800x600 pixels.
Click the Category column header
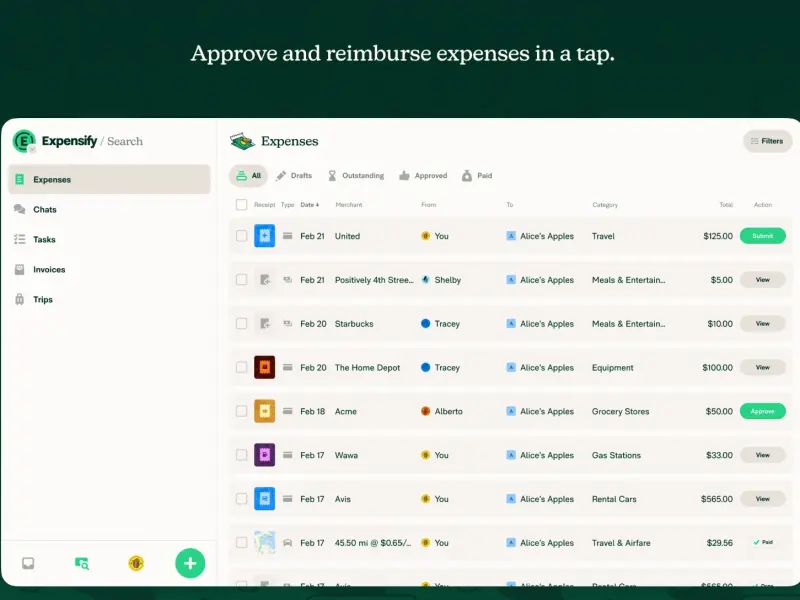click(605, 205)
